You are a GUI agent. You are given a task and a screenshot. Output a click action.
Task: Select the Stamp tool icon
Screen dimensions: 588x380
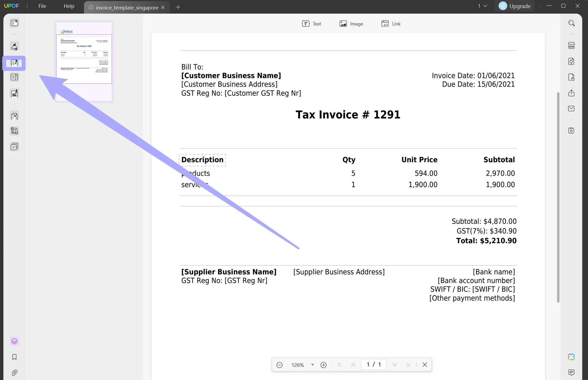click(x=14, y=147)
